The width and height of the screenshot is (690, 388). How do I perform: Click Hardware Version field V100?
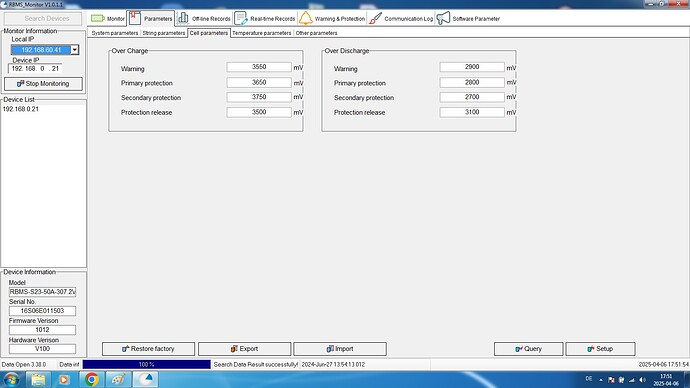pos(42,349)
